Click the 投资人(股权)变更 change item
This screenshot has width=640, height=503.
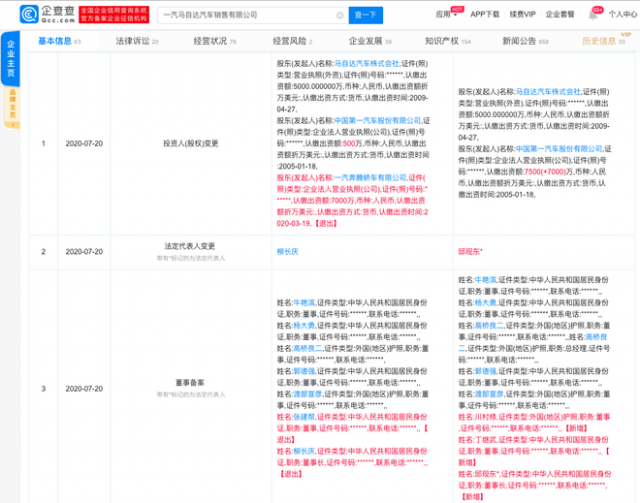coord(191,143)
